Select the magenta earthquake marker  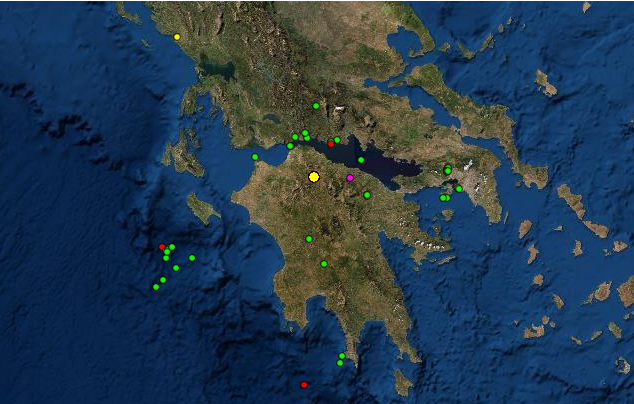point(350,178)
